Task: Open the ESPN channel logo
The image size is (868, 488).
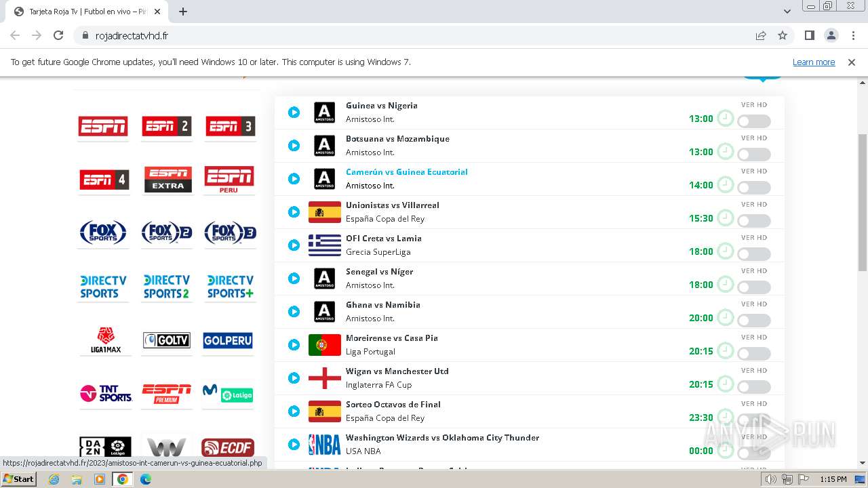Action: click(103, 126)
